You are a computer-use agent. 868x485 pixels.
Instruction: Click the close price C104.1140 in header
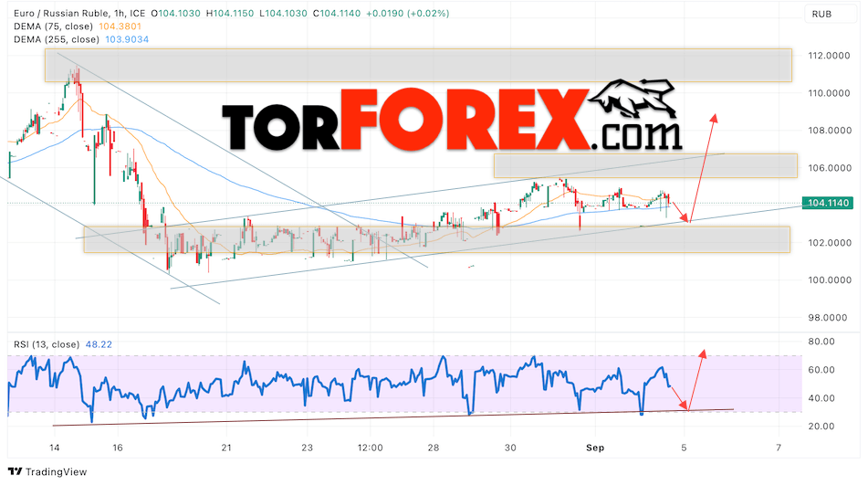point(337,14)
